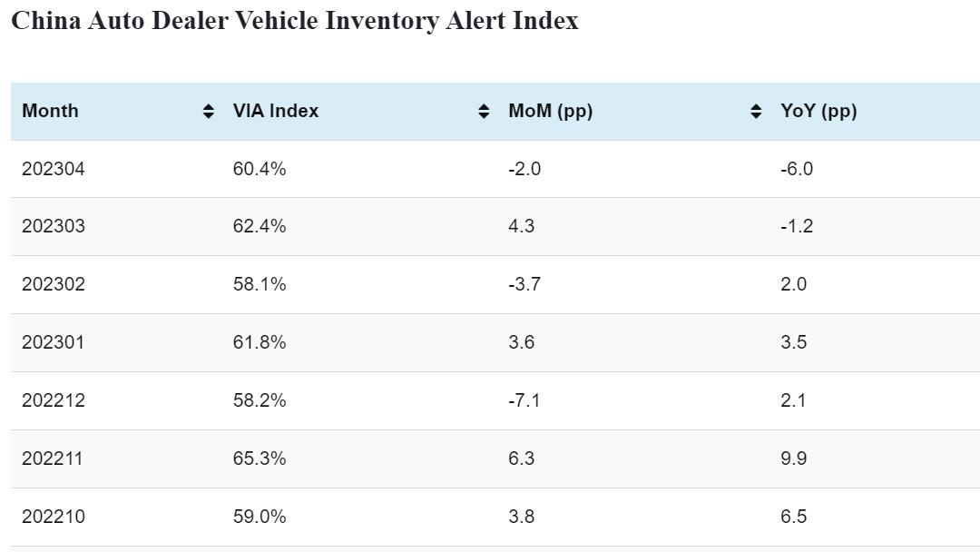Click the VIA Index column header
Screen dimensions: 980x552
(276, 111)
